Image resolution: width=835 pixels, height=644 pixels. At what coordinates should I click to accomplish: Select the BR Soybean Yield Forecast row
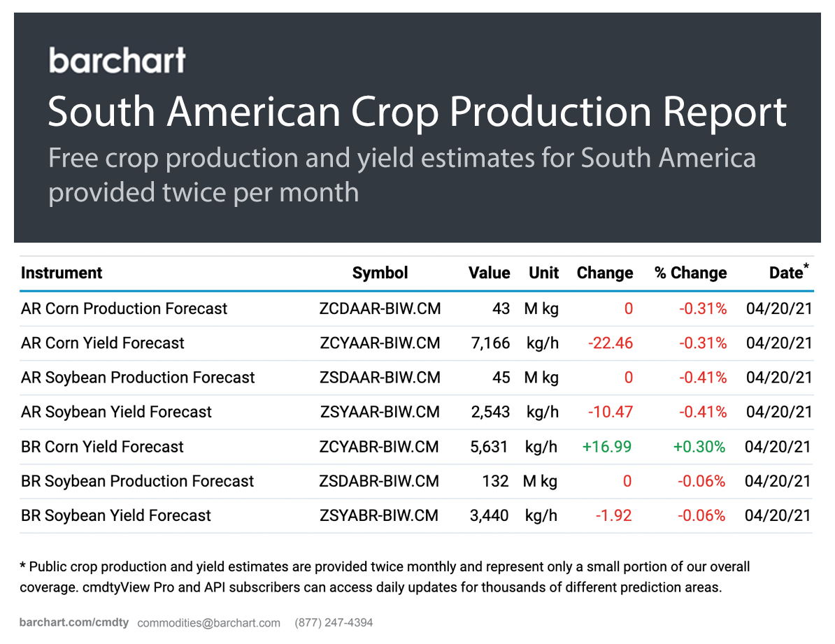(116, 516)
